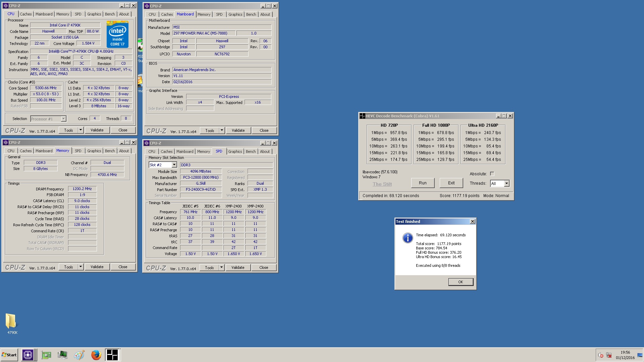
Task: Toggle the Absolute checkbox
Action: point(492,174)
